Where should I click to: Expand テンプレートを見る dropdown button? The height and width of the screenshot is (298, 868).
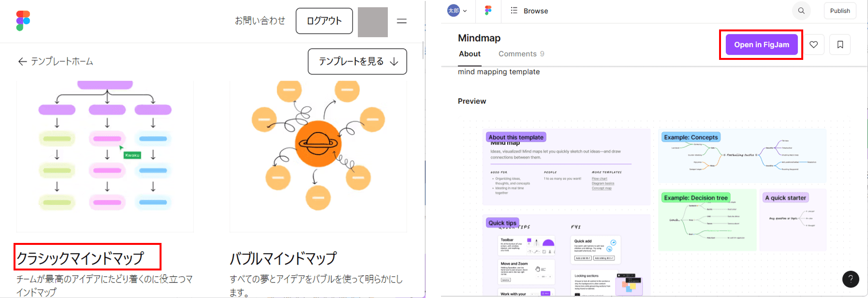coord(357,61)
